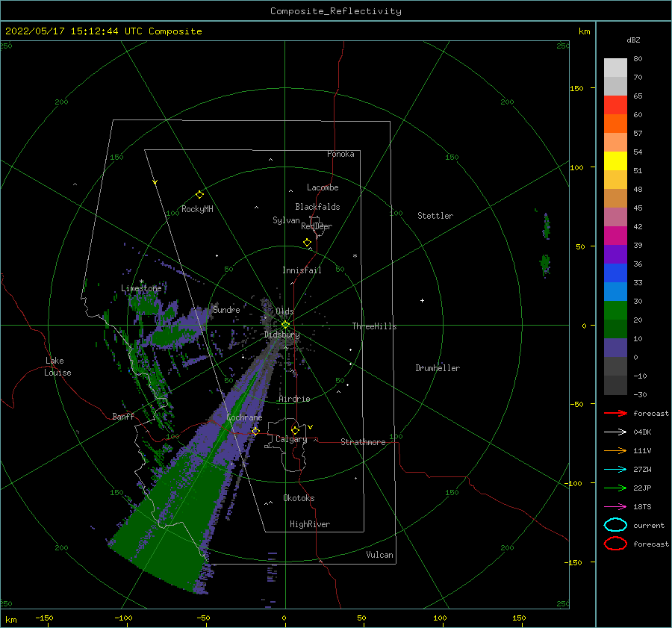Select the red 65 dBZ legend swatch
Image resolution: width=672 pixels, height=628 pixels.
click(615, 105)
